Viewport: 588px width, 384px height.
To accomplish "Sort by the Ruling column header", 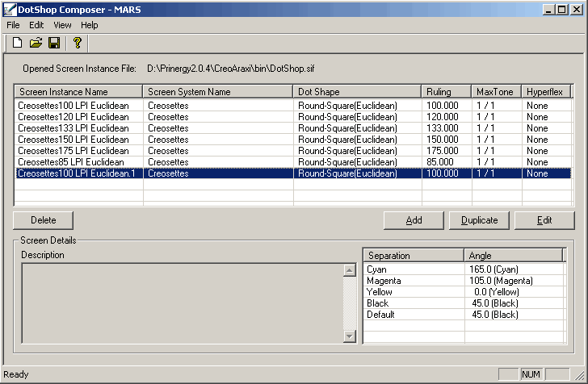I will click(x=447, y=92).
